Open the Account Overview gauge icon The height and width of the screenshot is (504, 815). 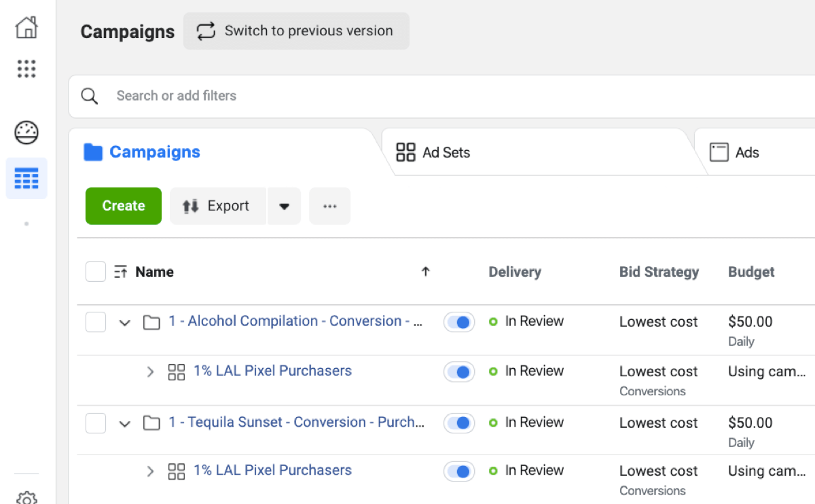pyautogui.click(x=26, y=132)
